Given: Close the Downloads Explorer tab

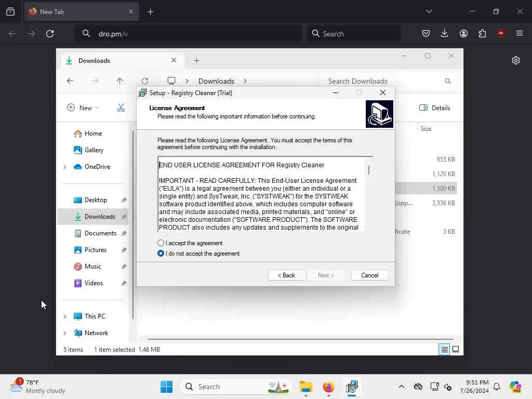Looking at the screenshot, I should pos(174,60).
